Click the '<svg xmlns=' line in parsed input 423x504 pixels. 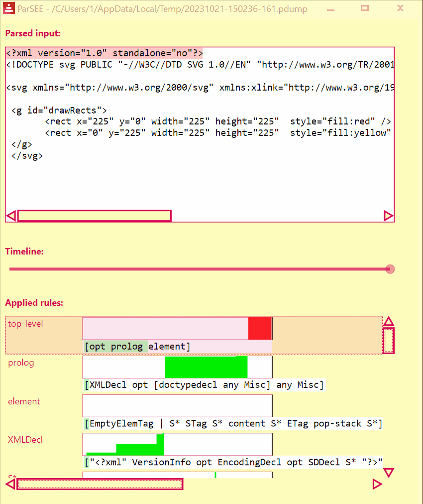coord(200,88)
